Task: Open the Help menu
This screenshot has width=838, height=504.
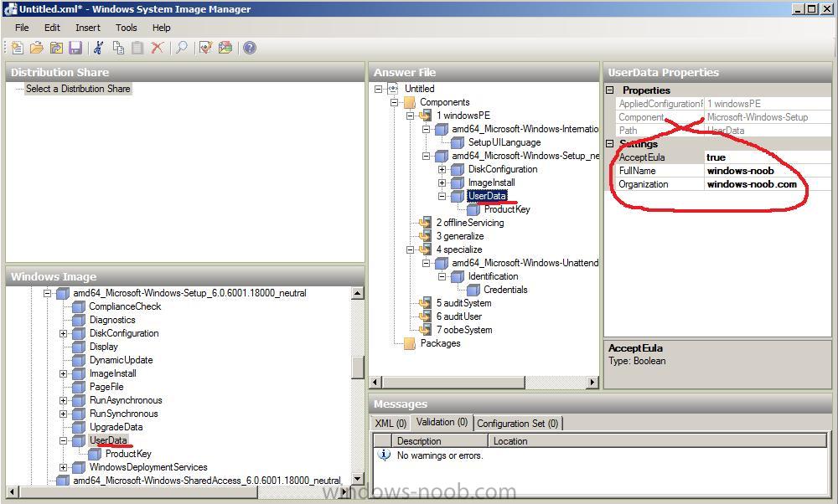Action: [x=162, y=28]
